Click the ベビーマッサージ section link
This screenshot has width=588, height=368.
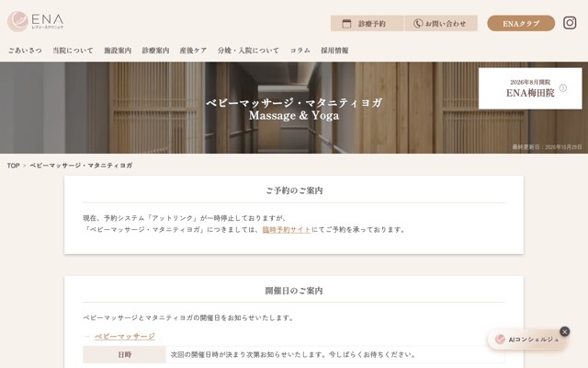(125, 337)
